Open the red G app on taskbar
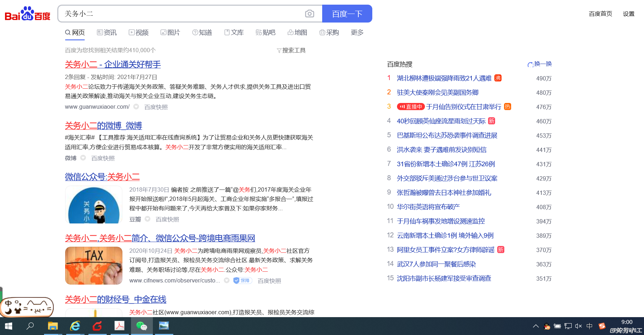Viewport: 644px width, 335px height. pyautogui.click(x=97, y=326)
